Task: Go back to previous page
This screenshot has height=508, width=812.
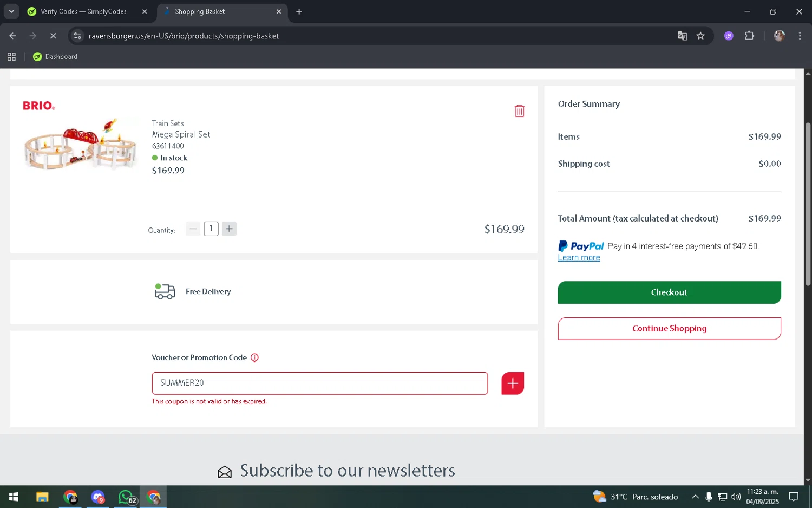Action: pos(12,36)
